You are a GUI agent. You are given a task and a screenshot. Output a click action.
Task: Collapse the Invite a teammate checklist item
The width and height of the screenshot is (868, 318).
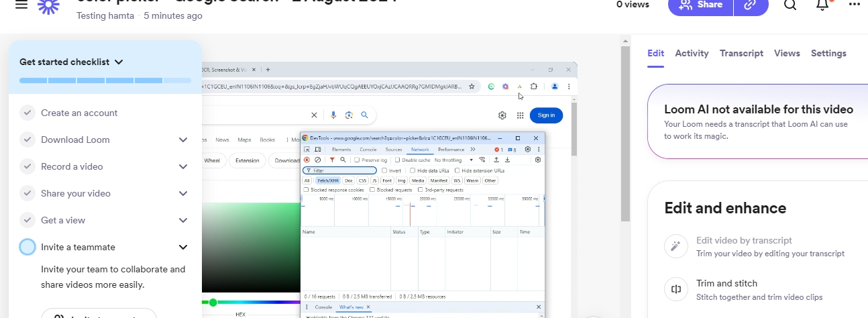click(183, 247)
